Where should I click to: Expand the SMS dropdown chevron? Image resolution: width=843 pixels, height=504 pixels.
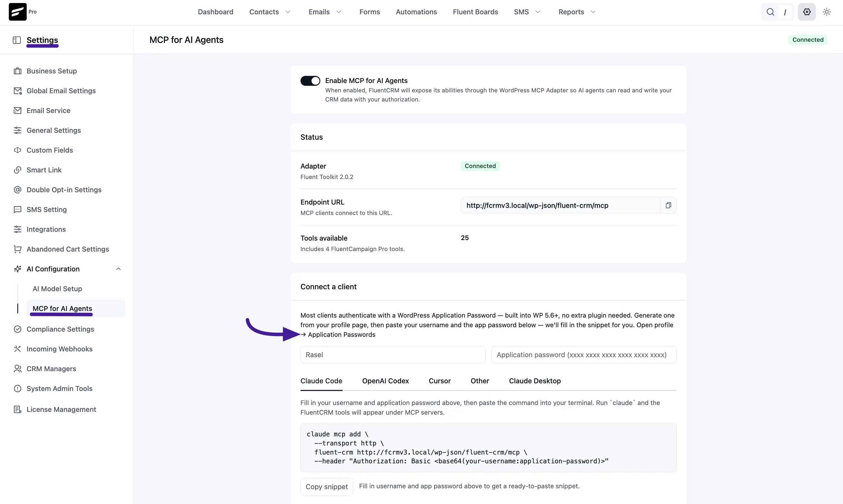(x=538, y=12)
